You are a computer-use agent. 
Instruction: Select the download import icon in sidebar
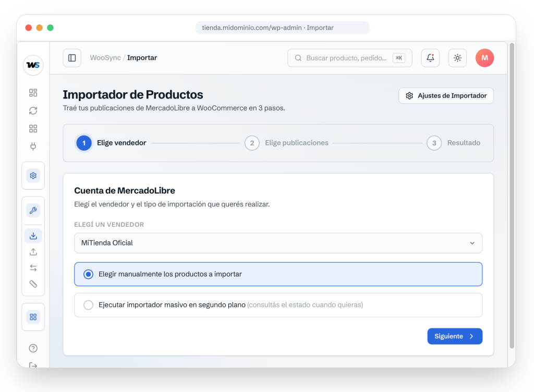pos(33,236)
